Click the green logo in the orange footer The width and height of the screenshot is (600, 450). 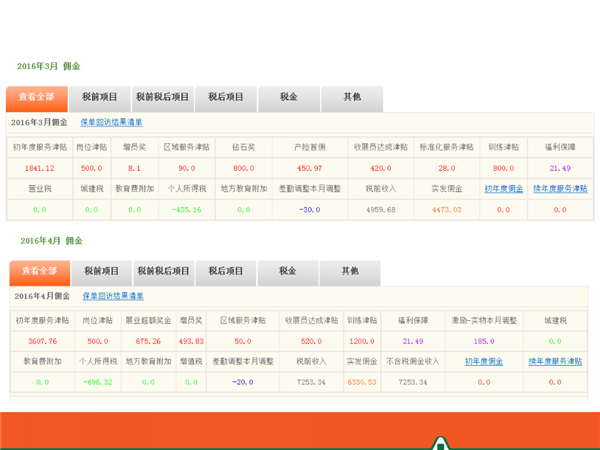(x=441, y=442)
